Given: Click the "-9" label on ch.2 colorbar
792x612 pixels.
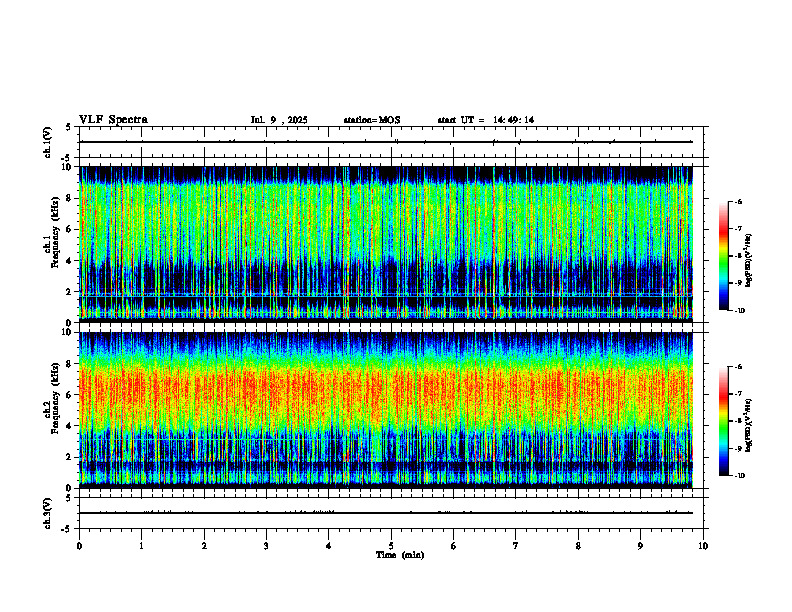Looking at the screenshot, I should pos(738,448).
